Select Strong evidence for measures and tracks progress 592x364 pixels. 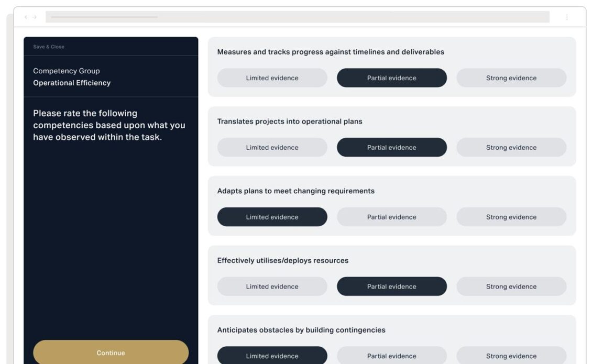pos(511,78)
